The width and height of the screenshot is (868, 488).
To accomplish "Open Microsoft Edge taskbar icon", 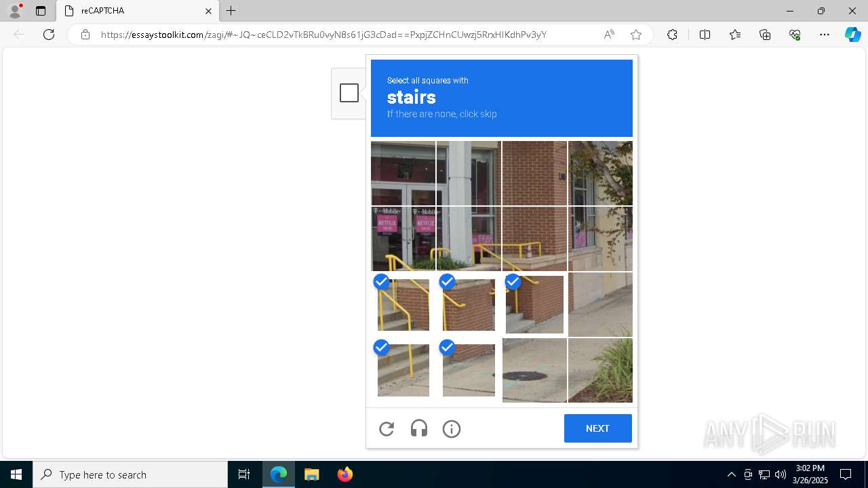I will click(279, 474).
